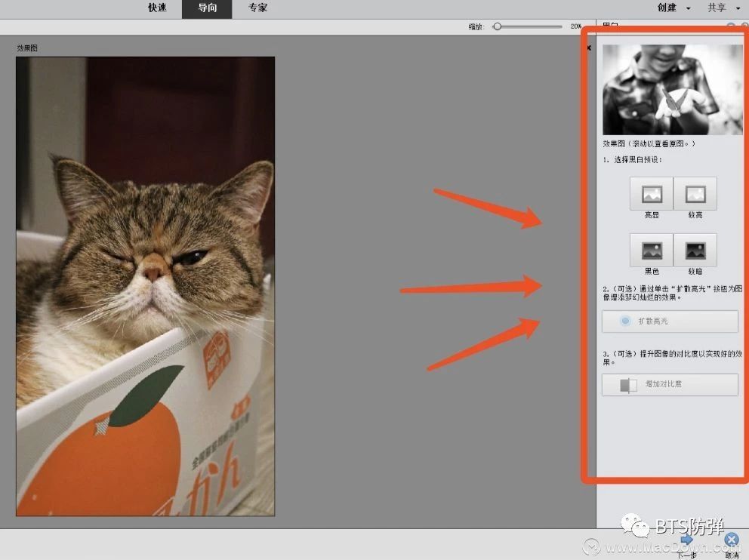The width and height of the screenshot is (749, 560).
Task: Switch to the 专家 editing tab
Action: tap(257, 8)
